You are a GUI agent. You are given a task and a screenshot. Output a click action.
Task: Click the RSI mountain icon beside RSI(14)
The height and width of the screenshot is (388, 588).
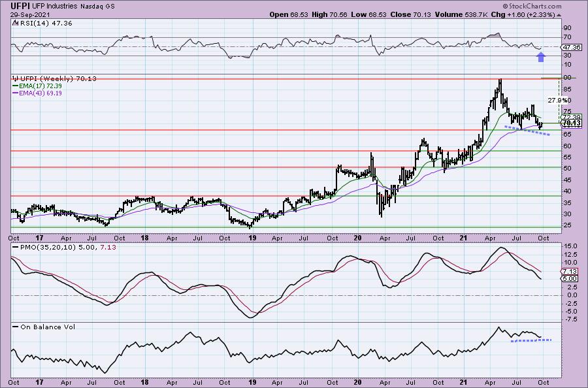[14, 23]
